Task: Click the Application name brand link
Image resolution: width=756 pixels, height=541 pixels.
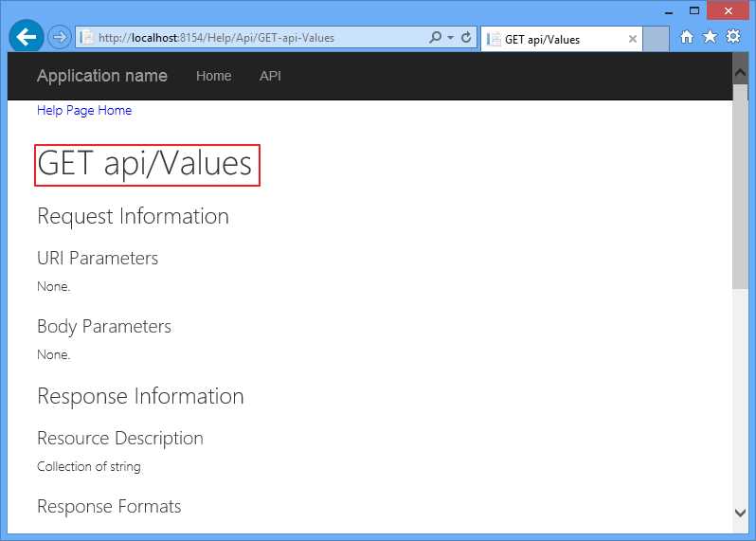Action: click(102, 76)
